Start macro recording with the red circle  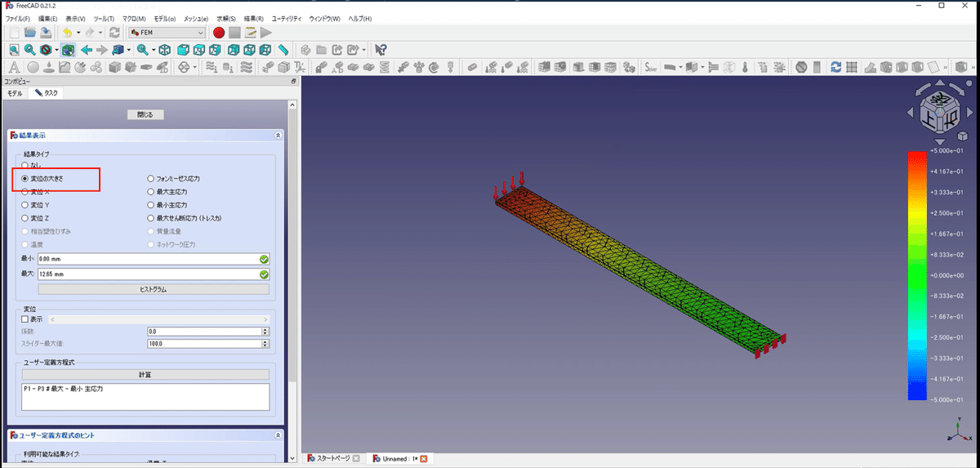point(218,33)
